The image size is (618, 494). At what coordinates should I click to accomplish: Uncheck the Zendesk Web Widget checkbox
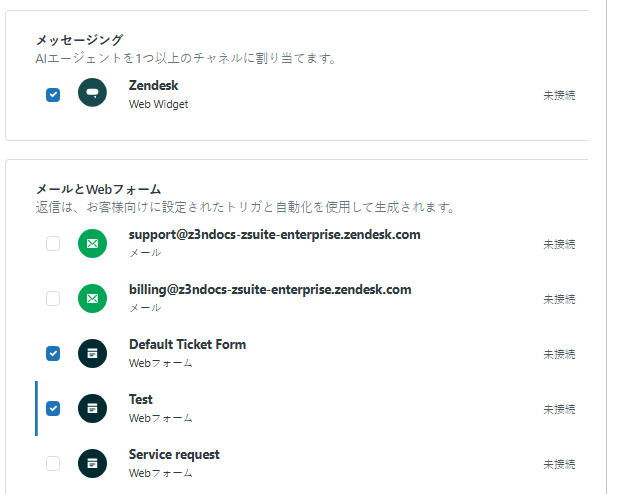53,95
